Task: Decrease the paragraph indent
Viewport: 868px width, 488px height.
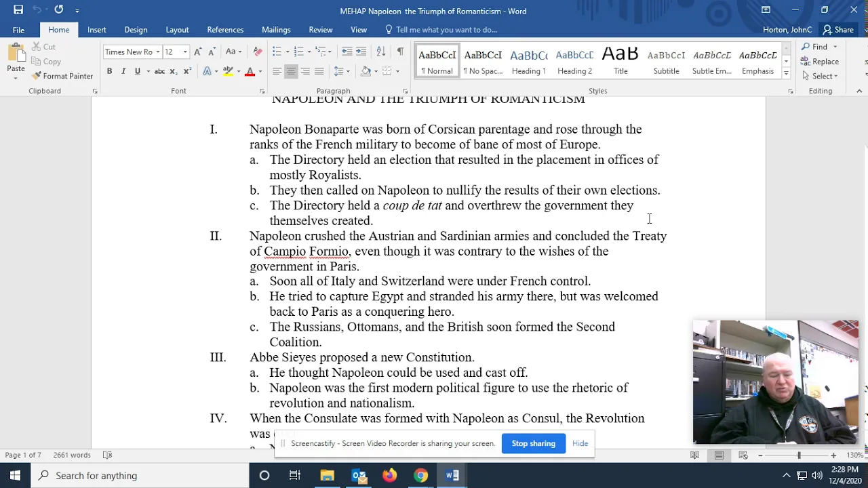Action: pyautogui.click(x=347, y=52)
